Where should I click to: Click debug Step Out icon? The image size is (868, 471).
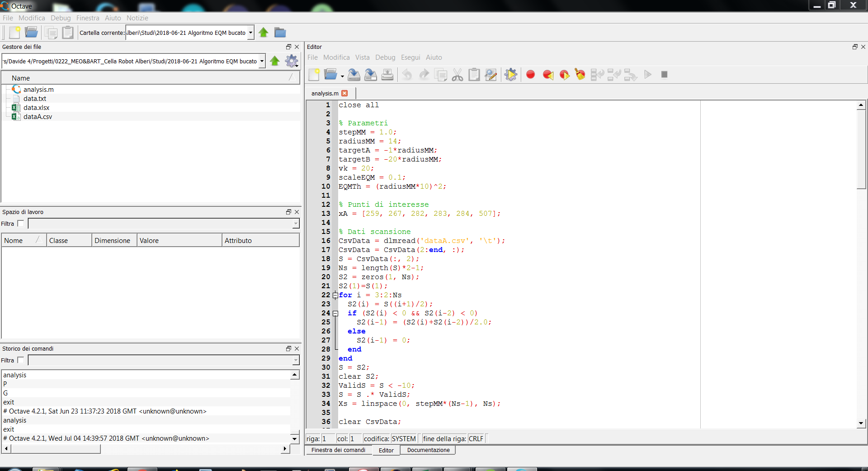coord(631,75)
